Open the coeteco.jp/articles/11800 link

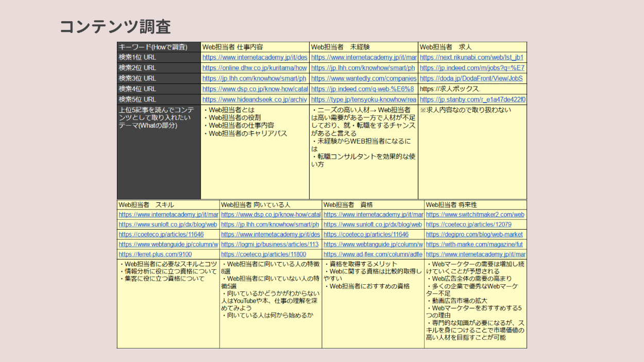[263, 254]
